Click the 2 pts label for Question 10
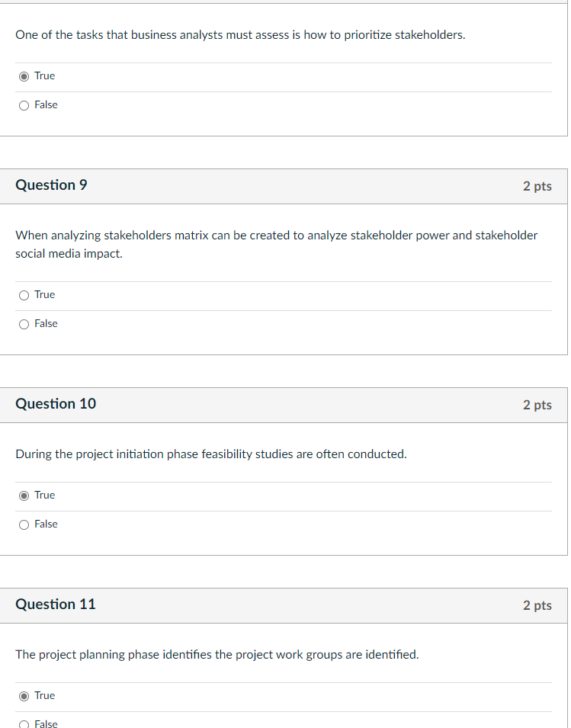This screenshot has width=571, height=728. pyautogui.click(x=538, y=405)
